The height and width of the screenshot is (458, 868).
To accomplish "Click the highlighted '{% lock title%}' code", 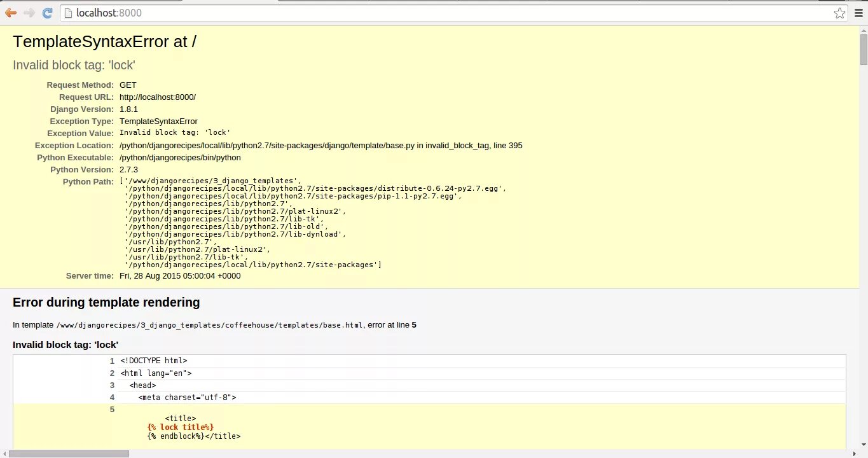I will point(181,427).
